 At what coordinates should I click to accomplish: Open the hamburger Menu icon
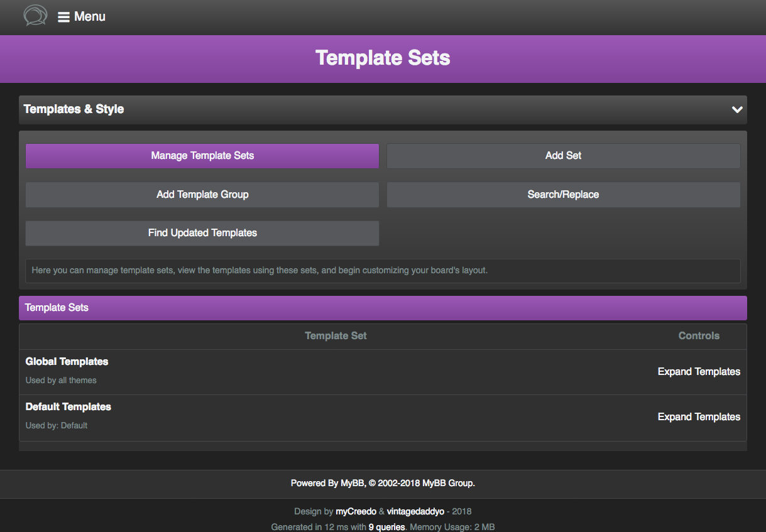pos(63,17)
